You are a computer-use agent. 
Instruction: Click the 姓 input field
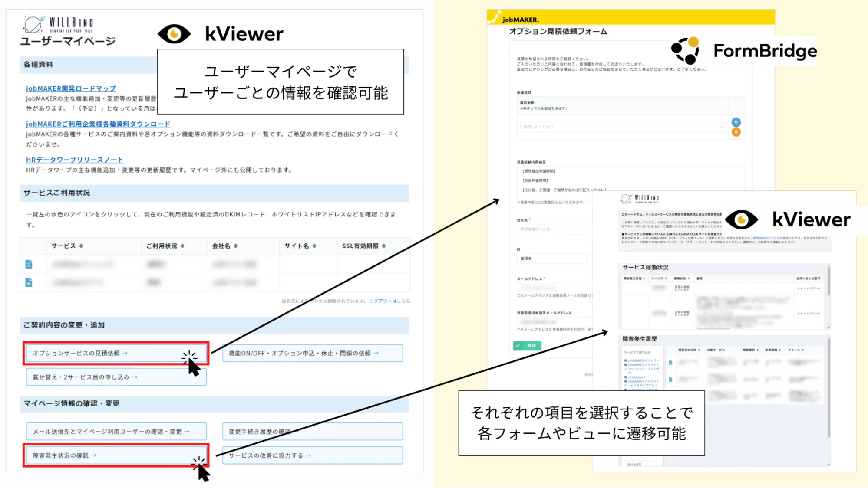click(x=551, y=259)
